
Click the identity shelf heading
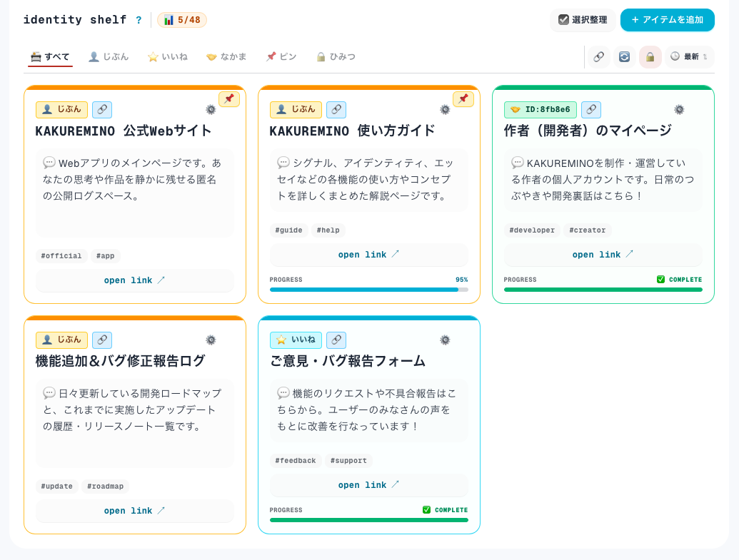pos(75,20)
